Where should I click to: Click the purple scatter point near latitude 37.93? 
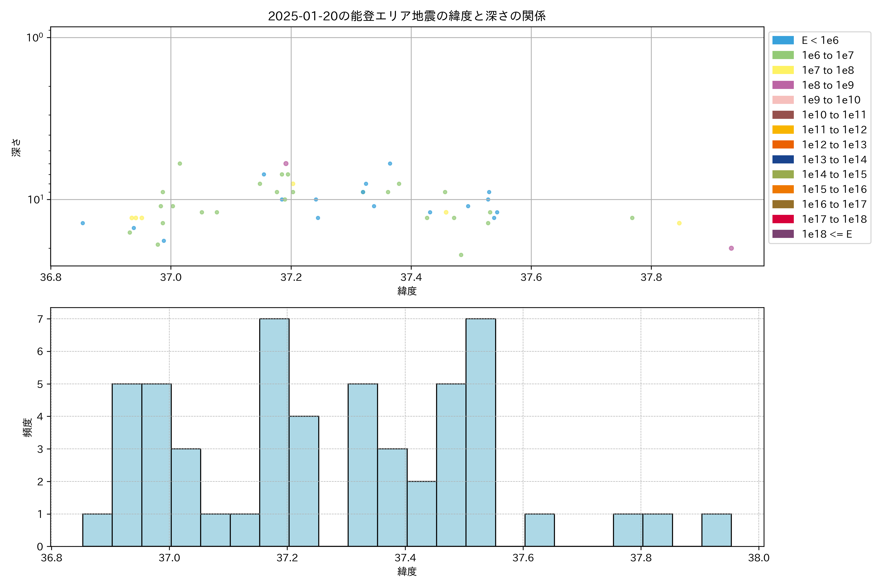731,248
